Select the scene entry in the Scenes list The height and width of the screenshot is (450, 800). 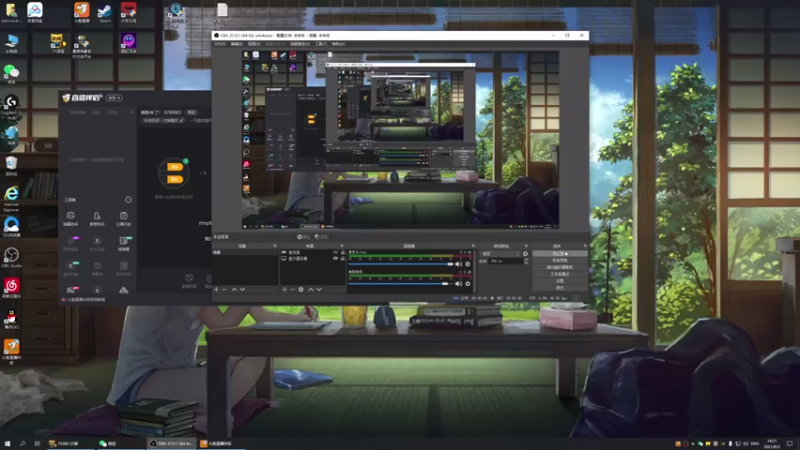245,253
